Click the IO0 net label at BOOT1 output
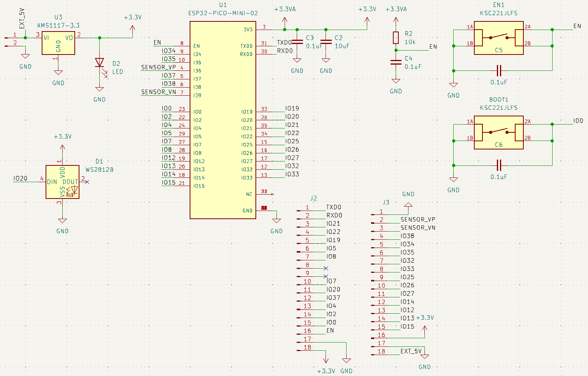The width and height of the screenshot is (588, 376). coord(578,121)
